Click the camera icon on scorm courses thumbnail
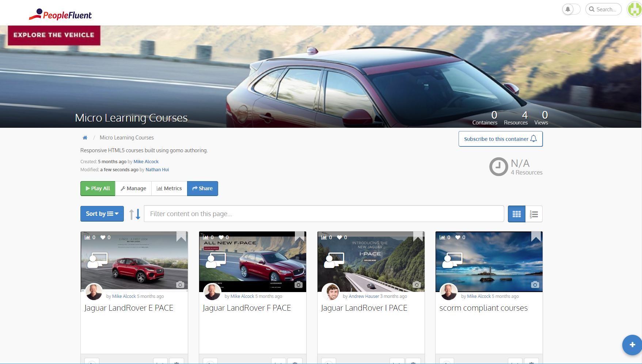 tap(535, 284)
